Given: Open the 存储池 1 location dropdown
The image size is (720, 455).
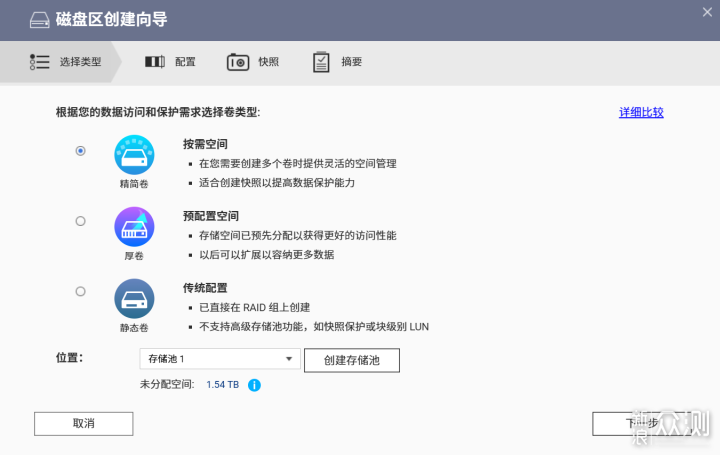Looking at the screenshot, I should [220, 359].
